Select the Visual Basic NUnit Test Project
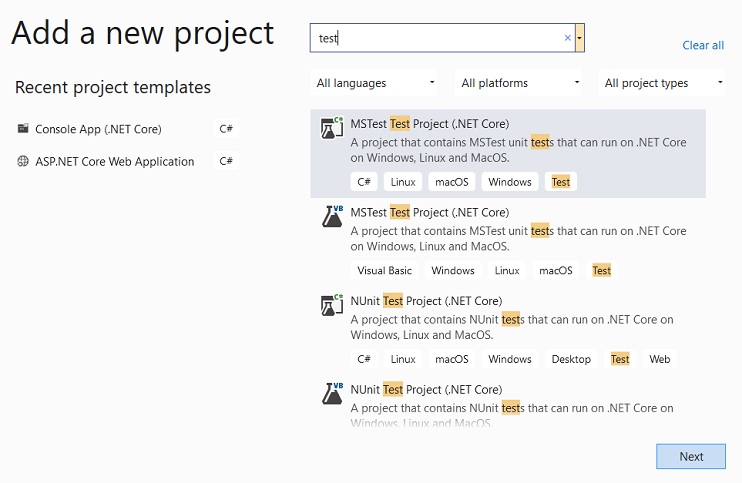 508,402
